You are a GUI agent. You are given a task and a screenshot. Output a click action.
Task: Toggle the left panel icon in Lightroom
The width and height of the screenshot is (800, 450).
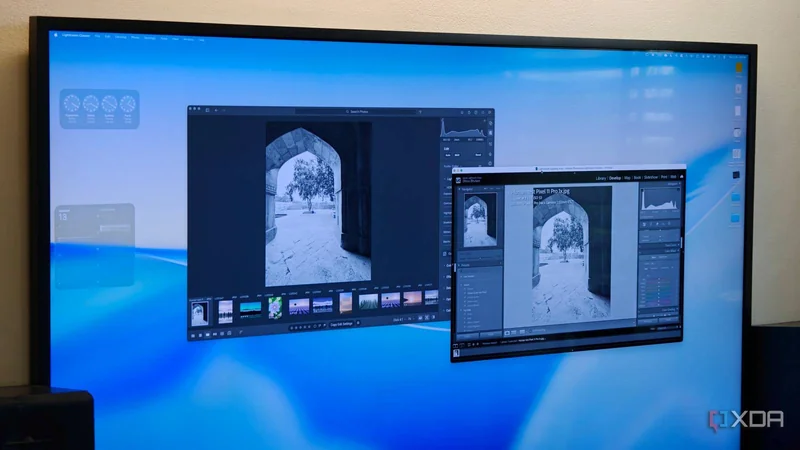[207, 110]
